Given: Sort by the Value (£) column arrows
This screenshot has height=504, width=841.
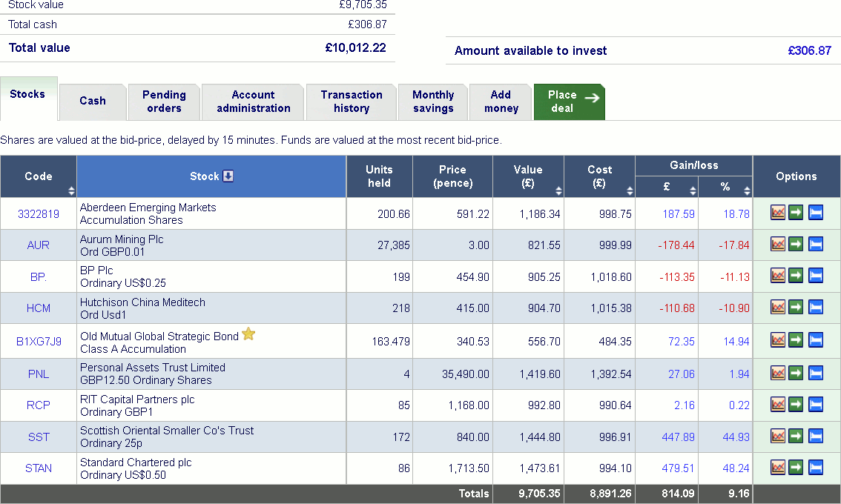Looking at the screenshot, I should [x=558, y=190].
